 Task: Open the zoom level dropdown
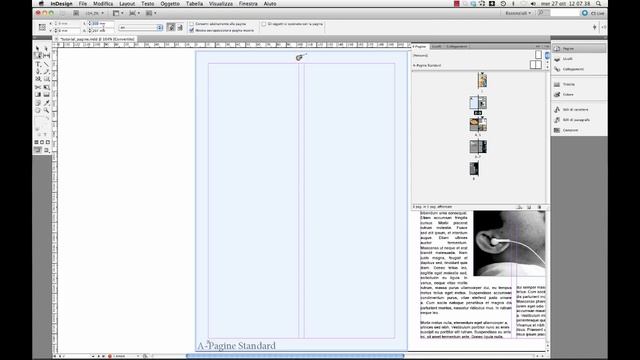click(95, 13)
